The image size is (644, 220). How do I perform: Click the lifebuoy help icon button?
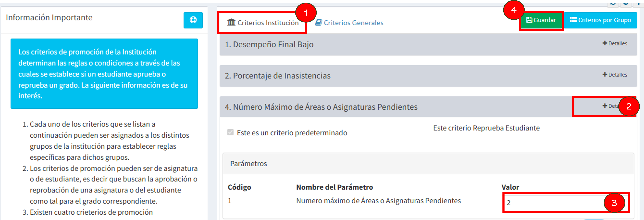pyautogui.click(x=193, y=20)
